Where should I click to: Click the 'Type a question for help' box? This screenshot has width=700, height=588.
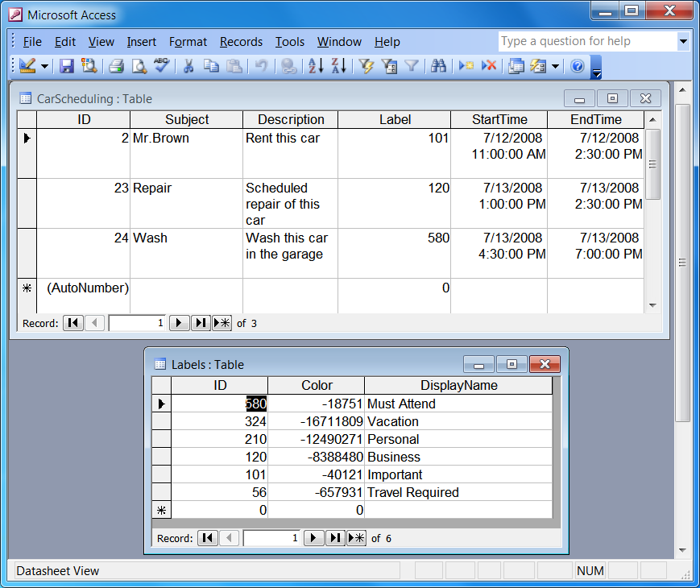point(587,41)
